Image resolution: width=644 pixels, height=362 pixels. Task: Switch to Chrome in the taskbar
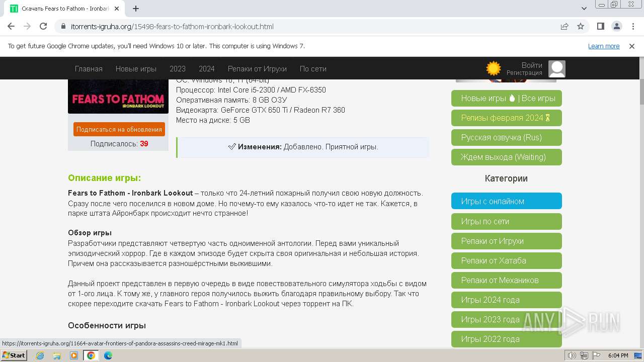click(91, 355)
